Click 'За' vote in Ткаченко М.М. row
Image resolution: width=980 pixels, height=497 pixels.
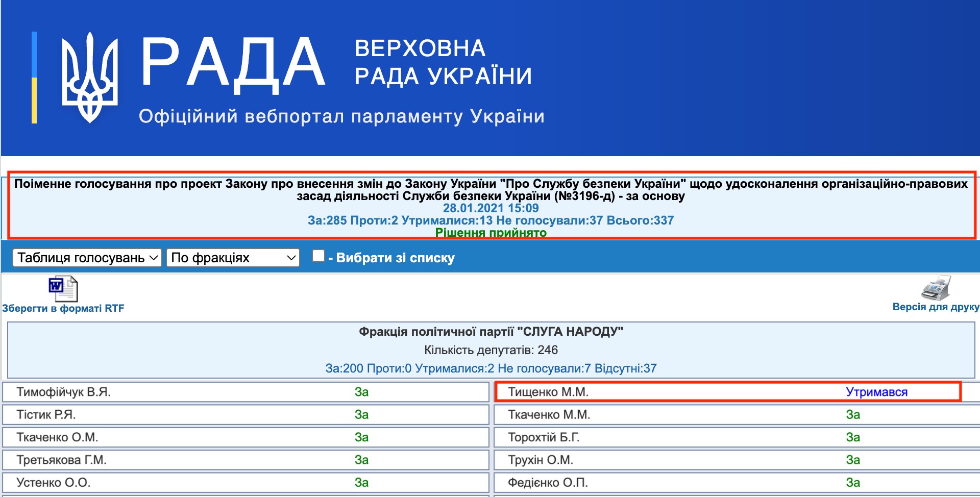853,414
